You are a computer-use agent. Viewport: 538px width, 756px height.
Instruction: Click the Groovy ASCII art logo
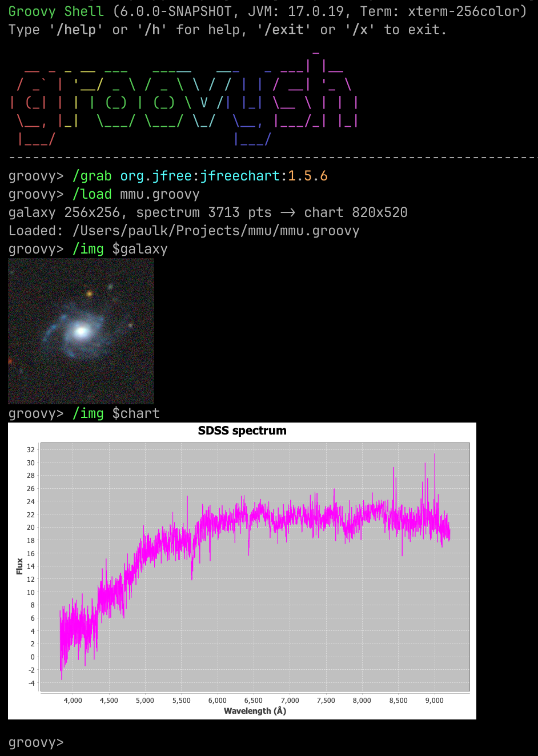tap(184, 99)
